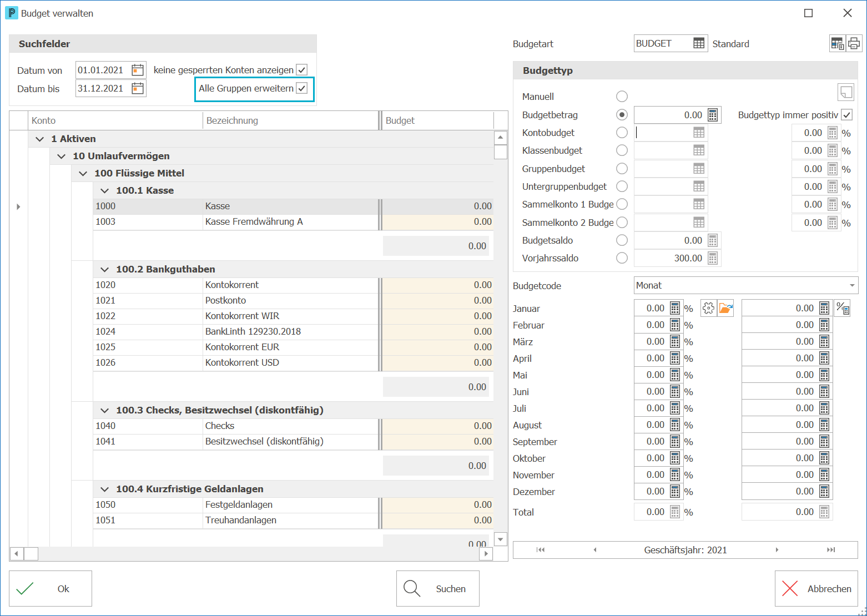
Task: Click the percent calculator icon beside Januar amount
Action: click(x=843, y=308)
